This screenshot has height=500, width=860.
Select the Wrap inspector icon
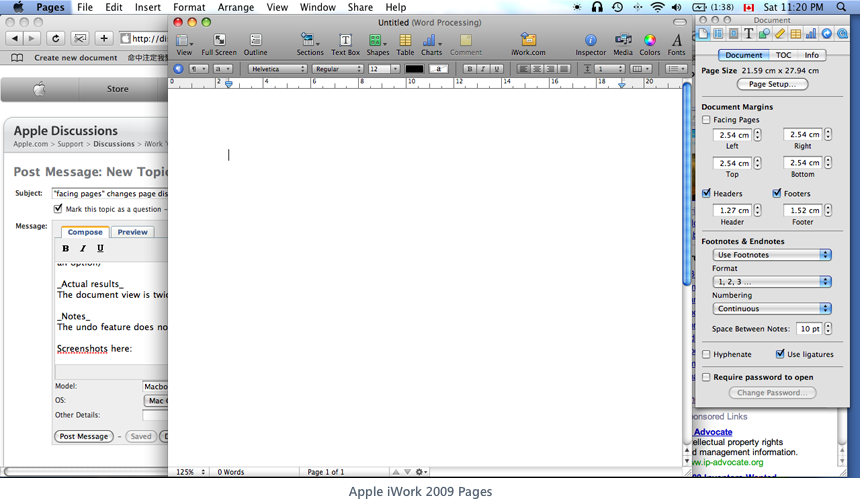(x=733, y=34)
